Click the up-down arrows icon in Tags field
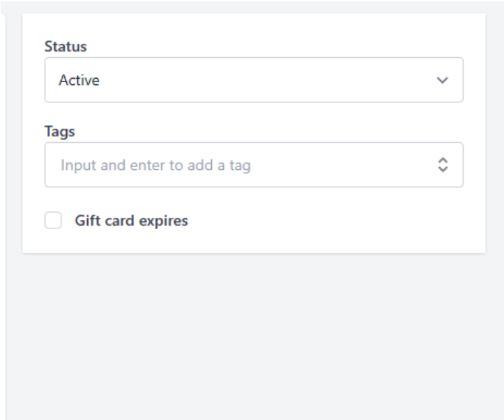The image size is (504, 420). 441,165
